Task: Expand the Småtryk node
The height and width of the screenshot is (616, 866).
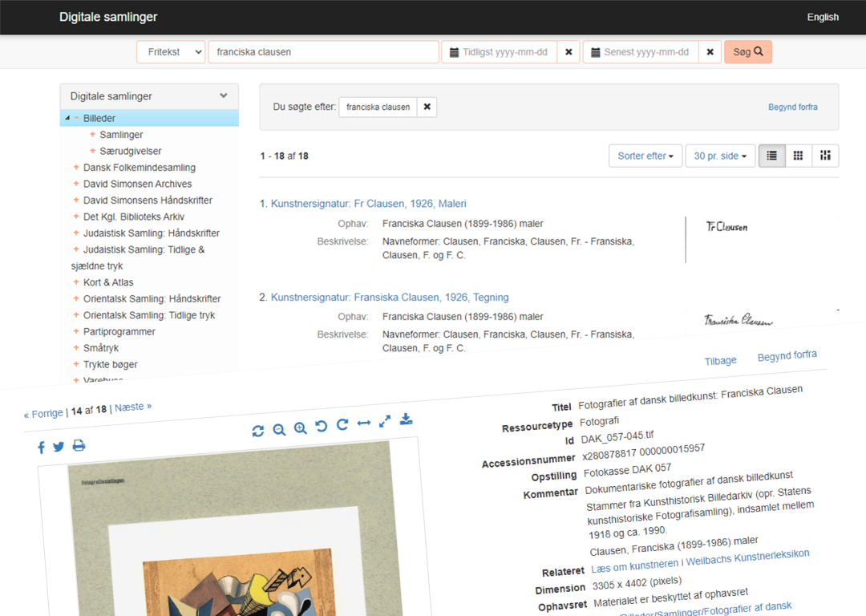Action: [x=76, y=347]
